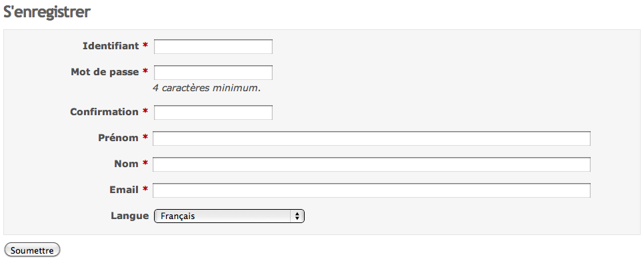This screenshot has height=263, width=644.
Task: Click the Prénom label
Action: tap(118, 138)
